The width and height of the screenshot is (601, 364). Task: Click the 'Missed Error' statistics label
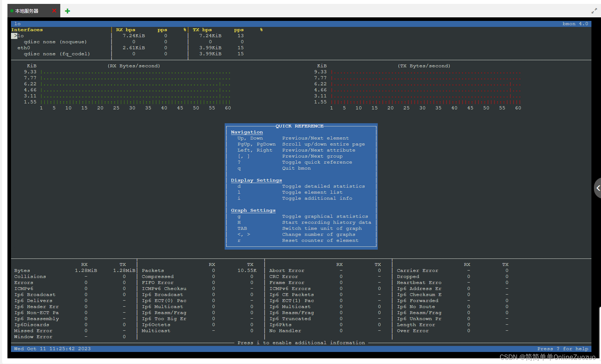33,331
